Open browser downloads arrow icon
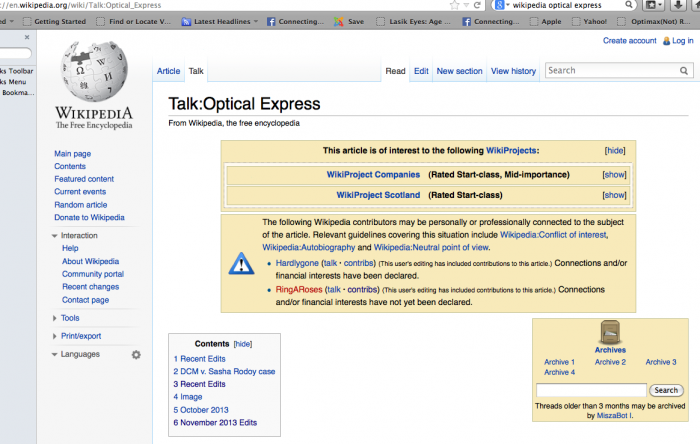Viewport: 700px width, 444px height. point(678,5)
